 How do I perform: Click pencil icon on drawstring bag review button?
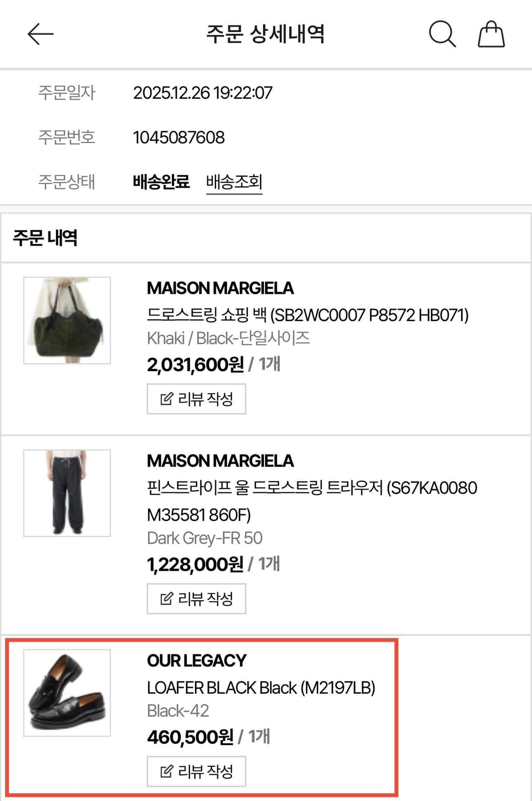point(167,399)
